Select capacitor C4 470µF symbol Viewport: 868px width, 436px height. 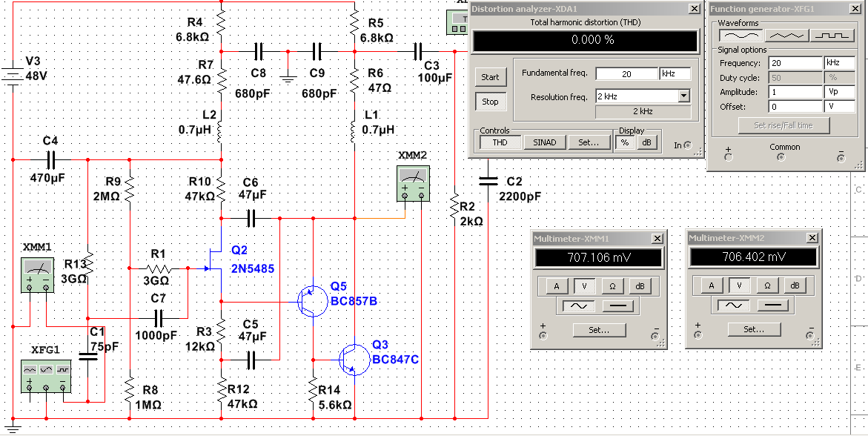(51, 160)
